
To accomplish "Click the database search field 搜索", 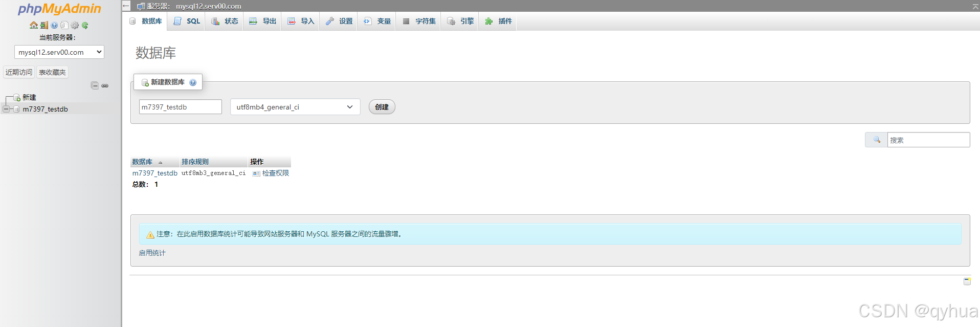I will [928, 140].
